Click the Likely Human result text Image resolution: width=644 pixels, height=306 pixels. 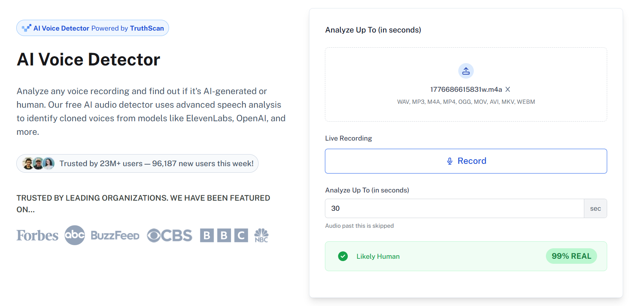[x=378, y=256]
